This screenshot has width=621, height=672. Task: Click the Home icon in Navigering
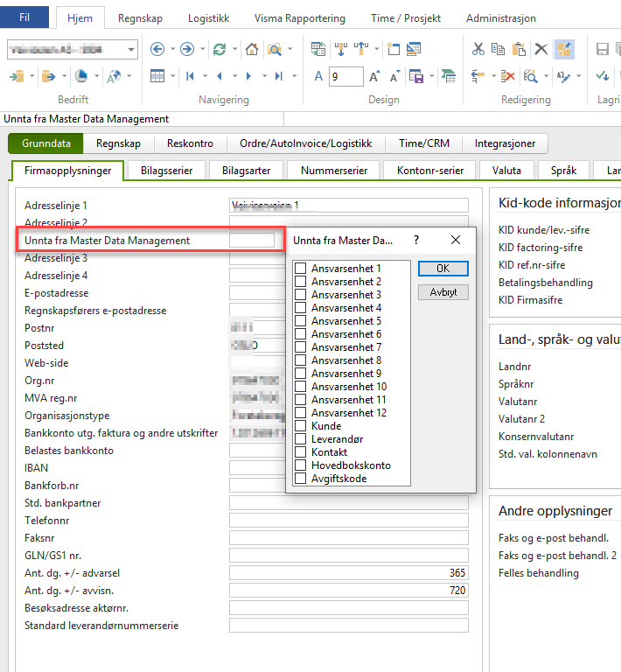point(252,49)
